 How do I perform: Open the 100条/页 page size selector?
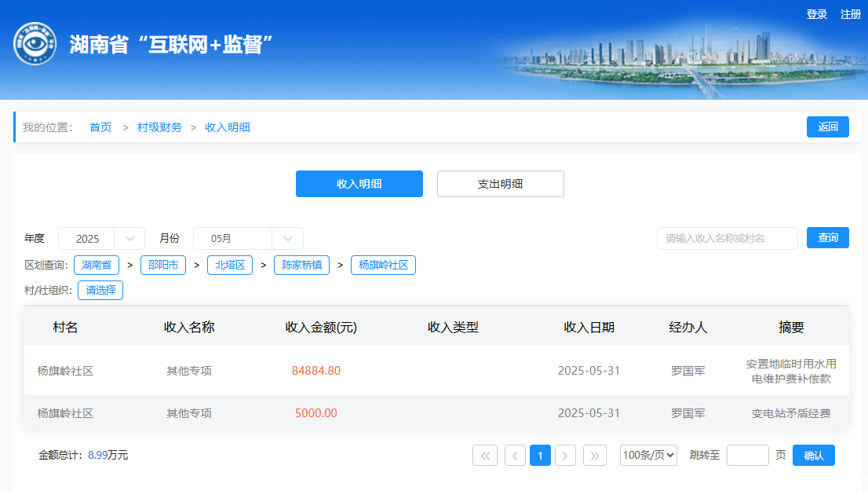tap(648, 456)
